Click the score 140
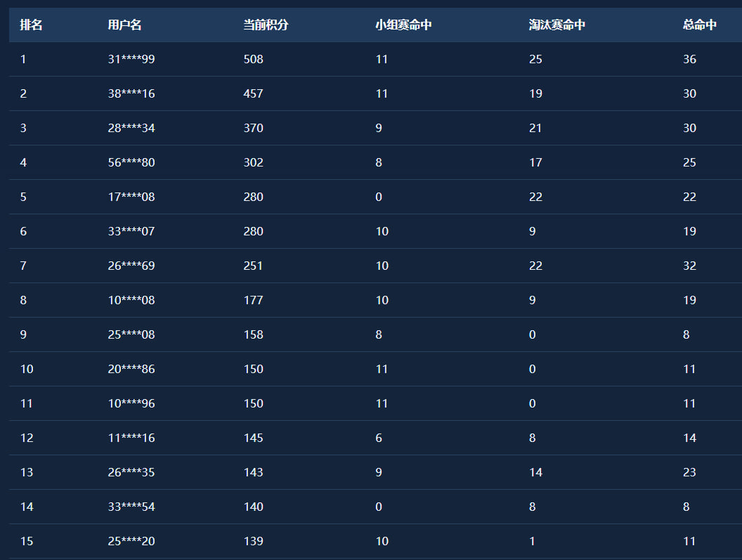This screenshot has width=742, height=560. 253,507
